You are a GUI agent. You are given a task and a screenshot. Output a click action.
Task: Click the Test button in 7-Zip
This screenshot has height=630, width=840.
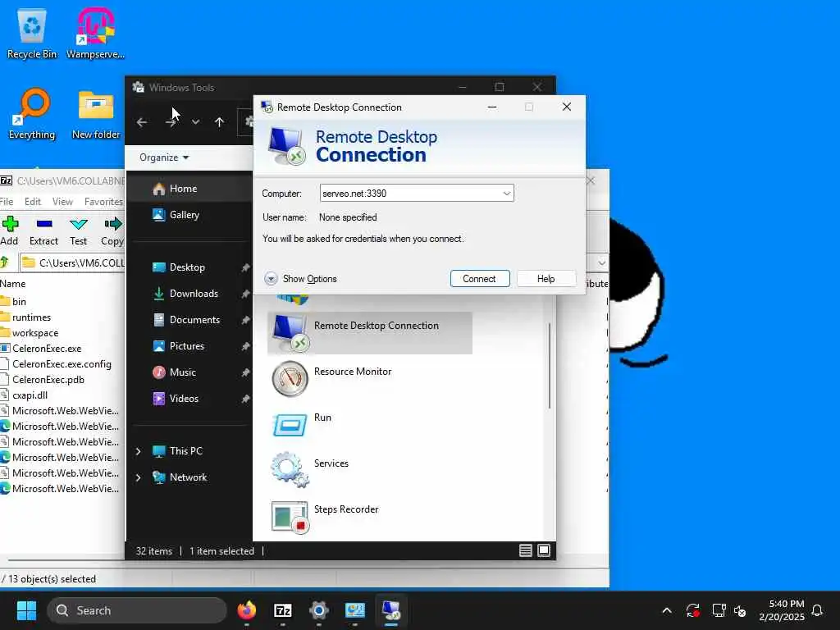click(x=78, y=231)
